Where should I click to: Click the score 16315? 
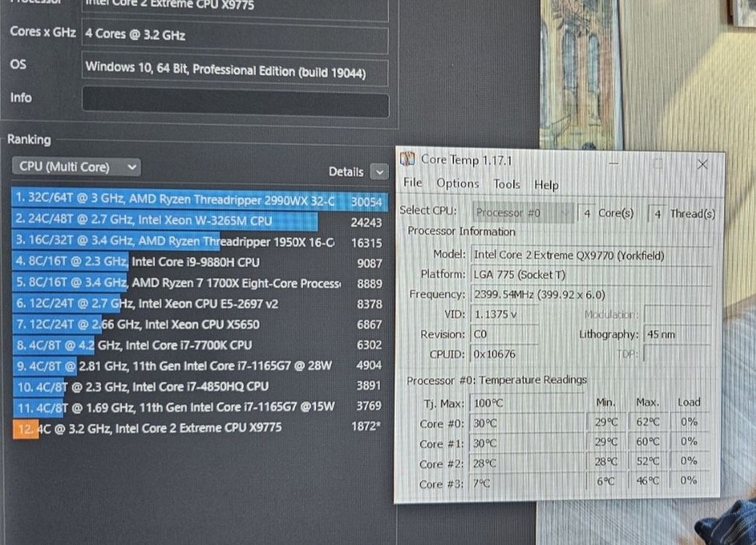point(366,242)
